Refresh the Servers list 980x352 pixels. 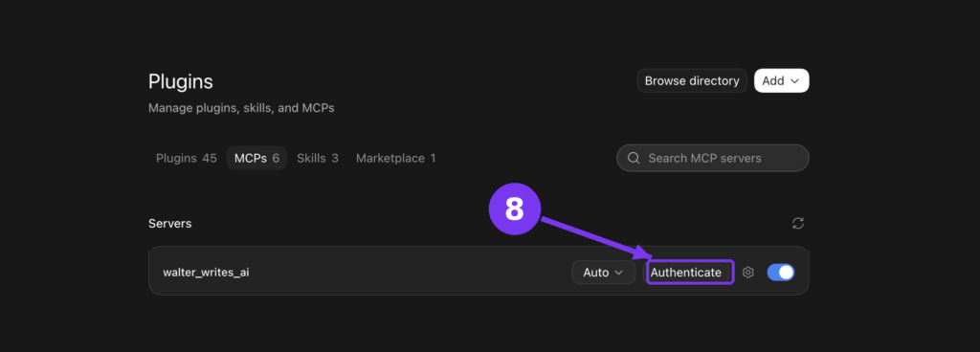[x=797, y=224]
